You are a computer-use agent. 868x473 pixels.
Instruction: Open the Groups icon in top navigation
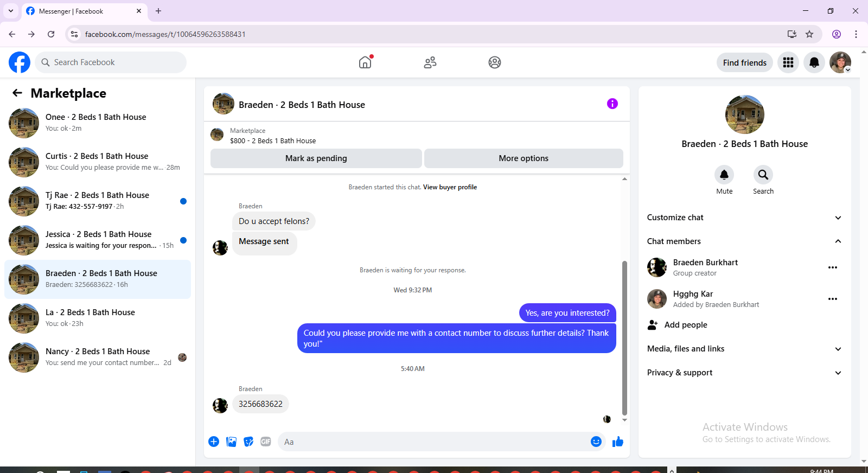click(495, 62)
